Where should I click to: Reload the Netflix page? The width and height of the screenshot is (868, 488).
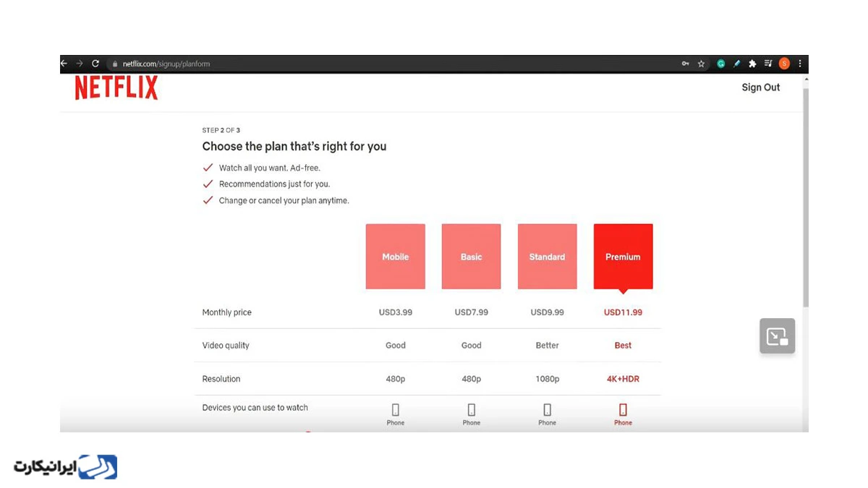click(x=95, y=64)
